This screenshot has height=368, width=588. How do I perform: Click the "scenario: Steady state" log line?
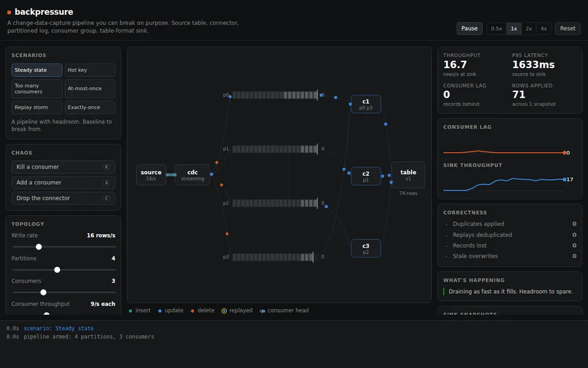59,328
